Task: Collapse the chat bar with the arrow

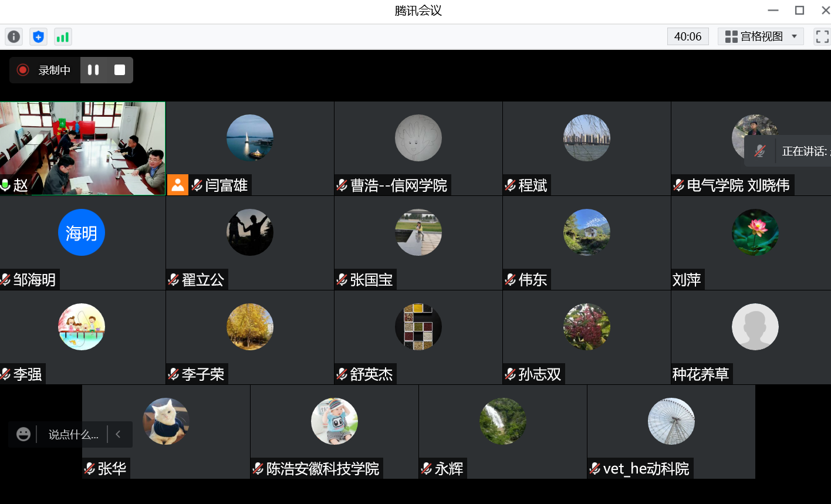Action: 118,435
